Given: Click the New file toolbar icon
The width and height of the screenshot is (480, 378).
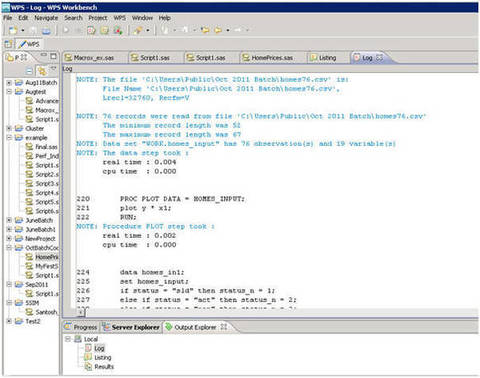Looking at the screenshot, I should pyautogui.click(x=13, y=31).
